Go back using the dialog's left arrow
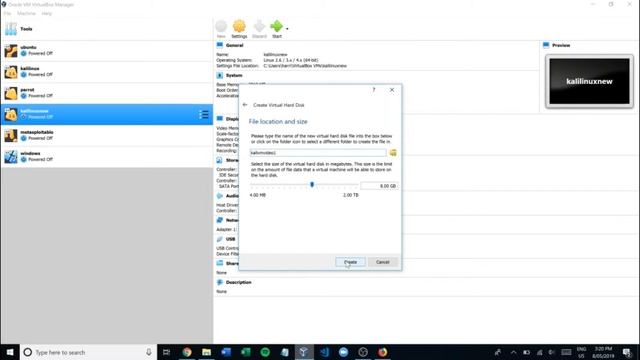The width and height of the screenshot is (640, 360). [x=245, y=105]
